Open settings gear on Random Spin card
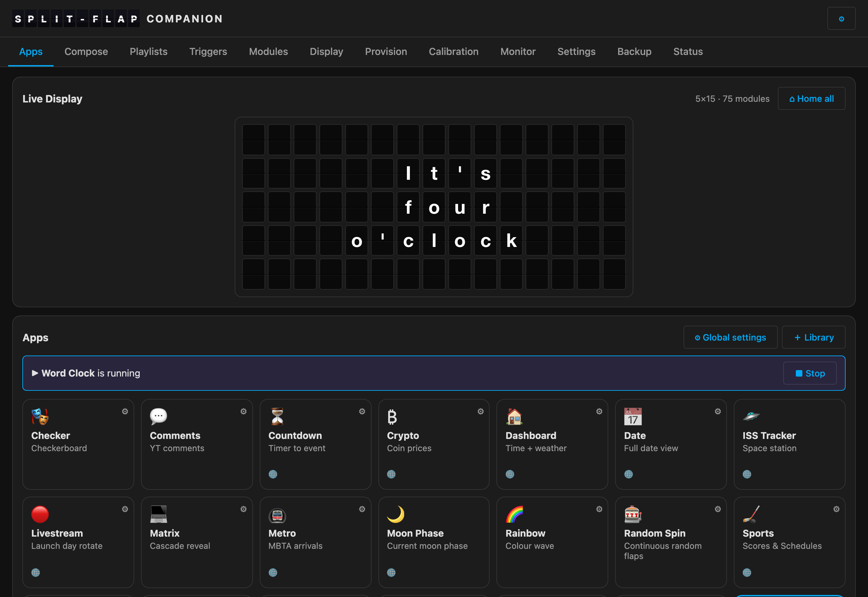 [x=718, y=509]
